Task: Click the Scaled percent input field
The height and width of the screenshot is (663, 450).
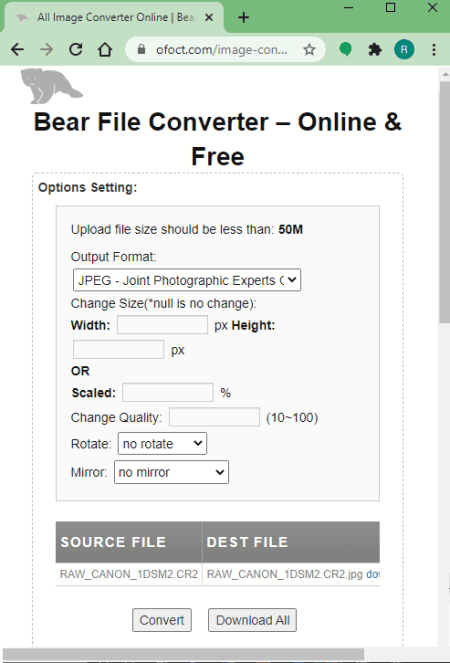Action: tap(168, 392)
